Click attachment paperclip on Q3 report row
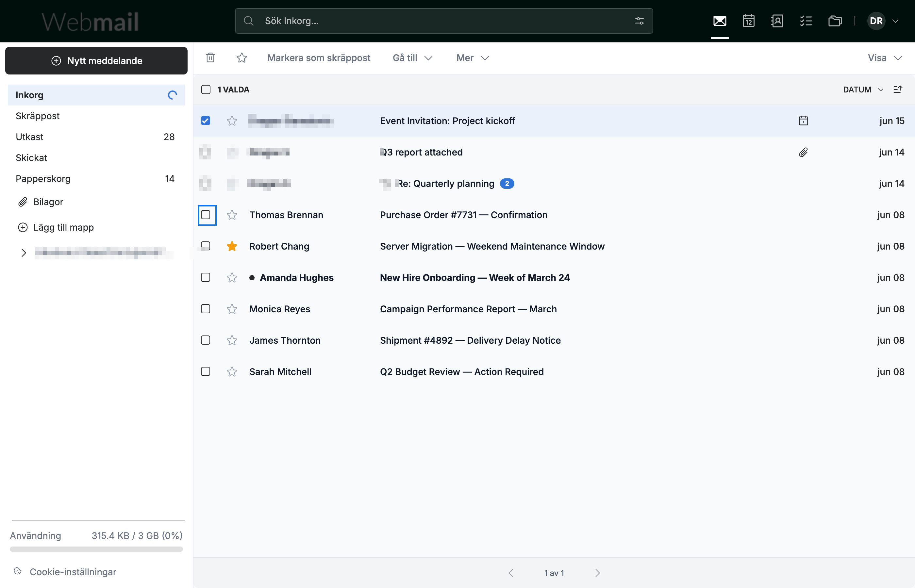The height and width of the screenshot is (588, 915). [x=804, y=152]
